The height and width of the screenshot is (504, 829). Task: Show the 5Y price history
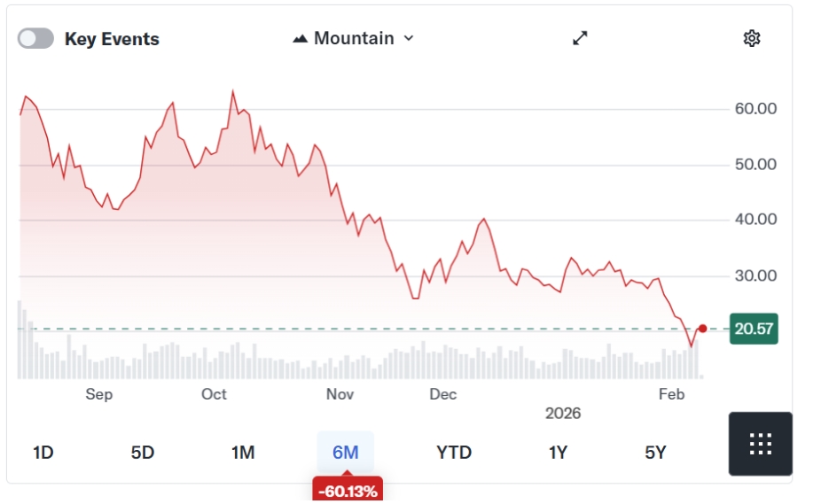655,453
